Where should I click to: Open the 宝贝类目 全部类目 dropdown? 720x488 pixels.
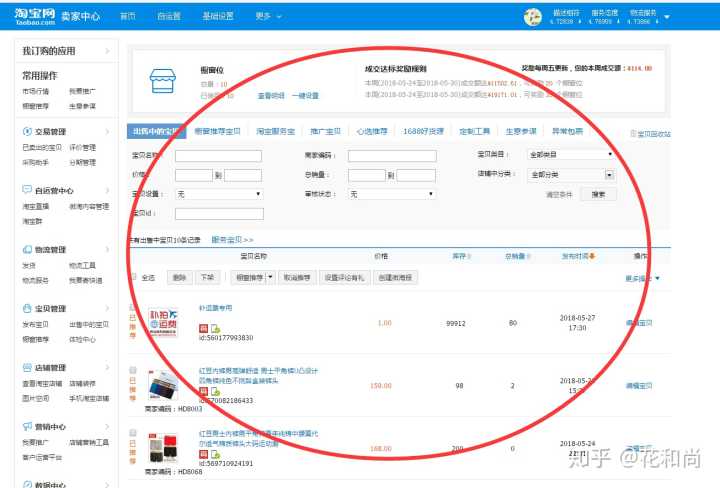click(x=571, y=155)
